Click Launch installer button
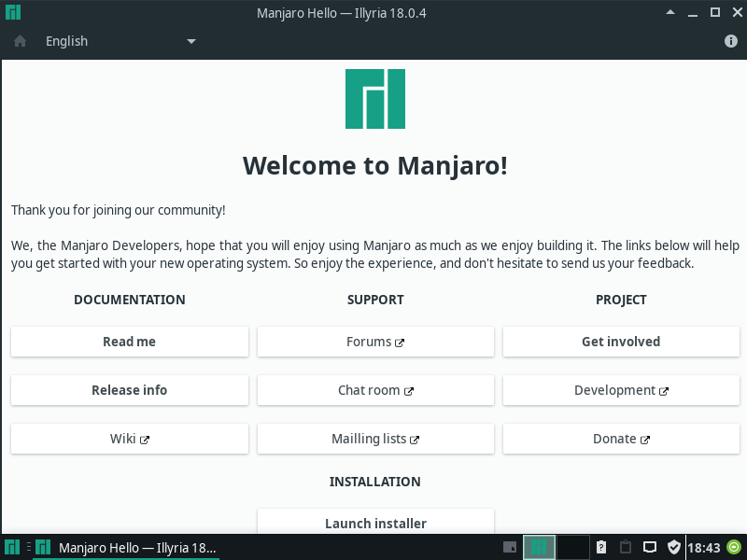 [375, 522]
